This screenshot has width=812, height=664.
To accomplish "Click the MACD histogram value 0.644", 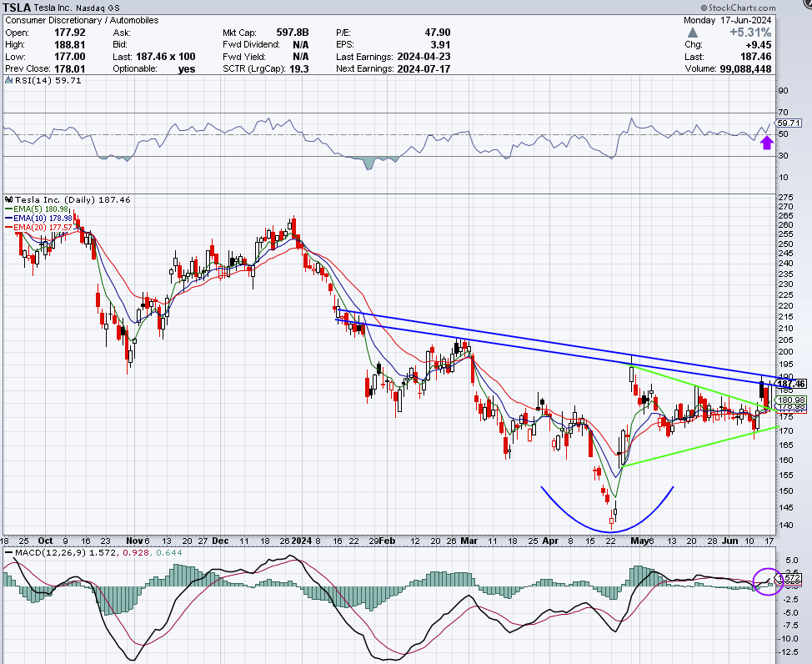I will pos(168,552).
